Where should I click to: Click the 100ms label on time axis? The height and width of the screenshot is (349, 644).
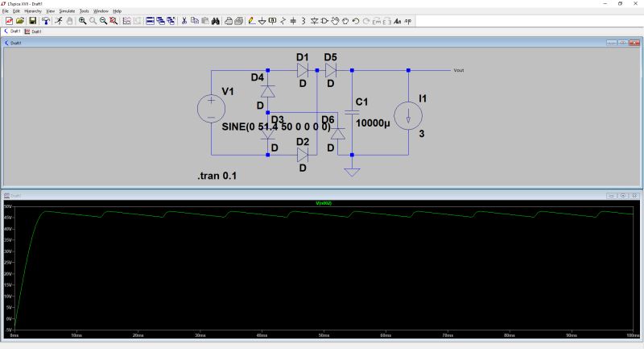point(633,335)
